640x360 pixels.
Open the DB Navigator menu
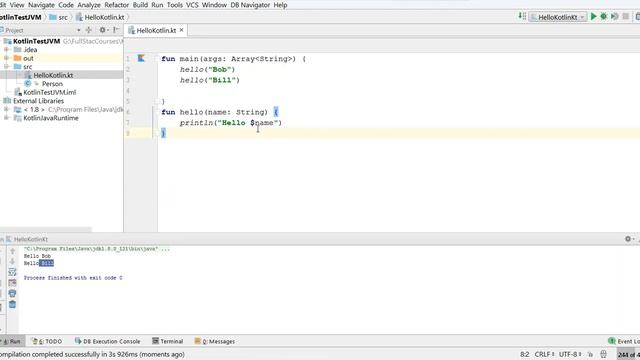[x=250, y=5]
